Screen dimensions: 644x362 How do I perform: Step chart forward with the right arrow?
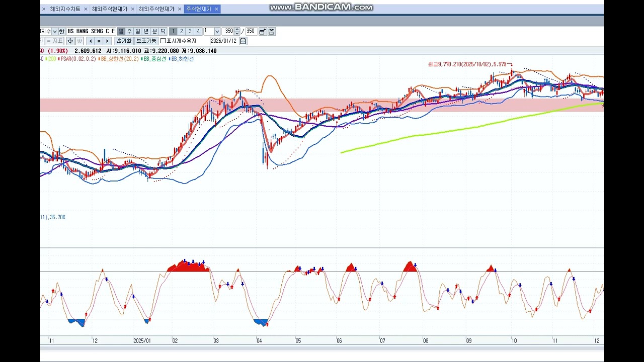(107, 41)
